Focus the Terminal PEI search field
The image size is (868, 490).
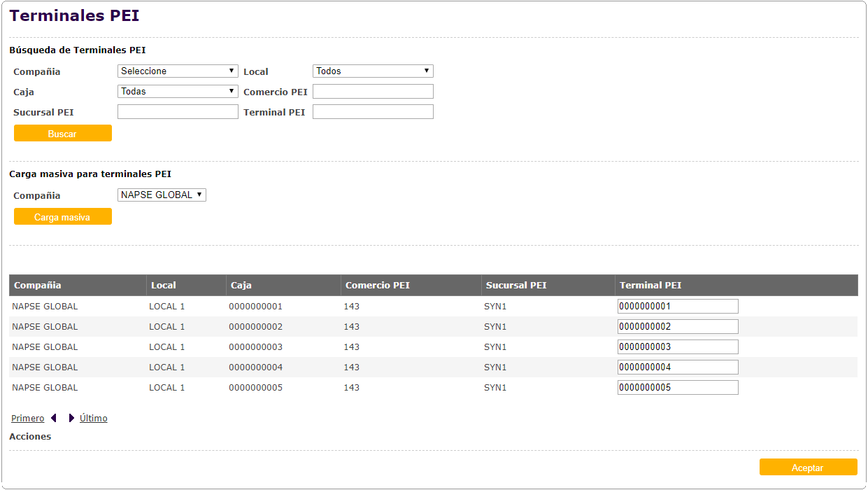coord(373,112)
